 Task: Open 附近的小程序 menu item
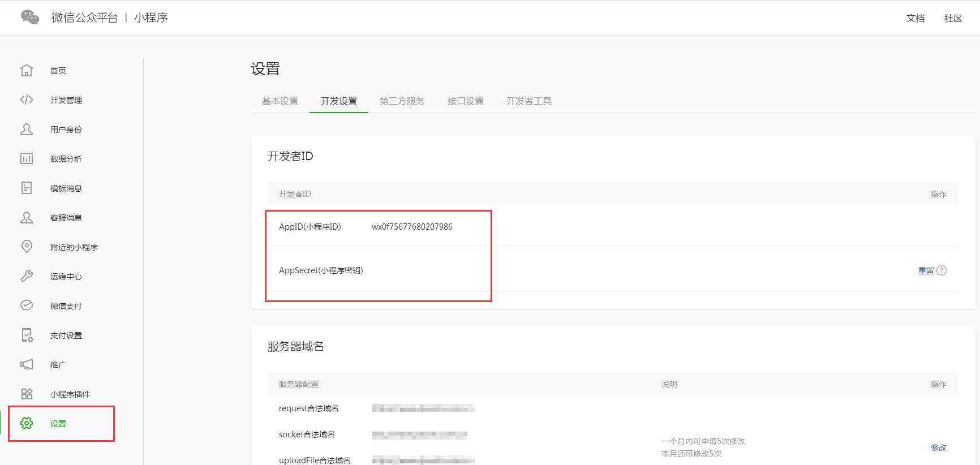click(x=74, y=247)
